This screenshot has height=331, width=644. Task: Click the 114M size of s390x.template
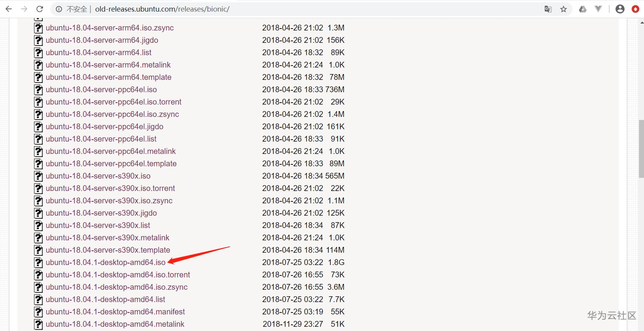point(335,250)
